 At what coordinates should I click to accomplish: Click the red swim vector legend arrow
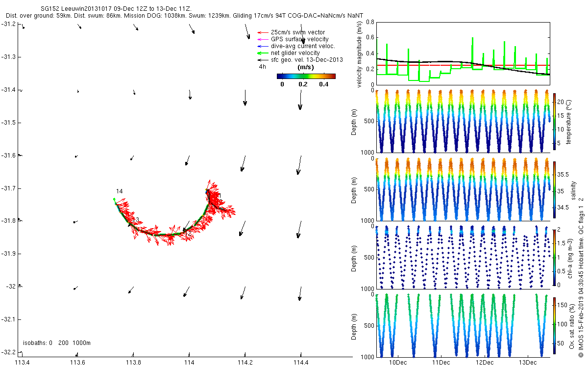(262, 32)
